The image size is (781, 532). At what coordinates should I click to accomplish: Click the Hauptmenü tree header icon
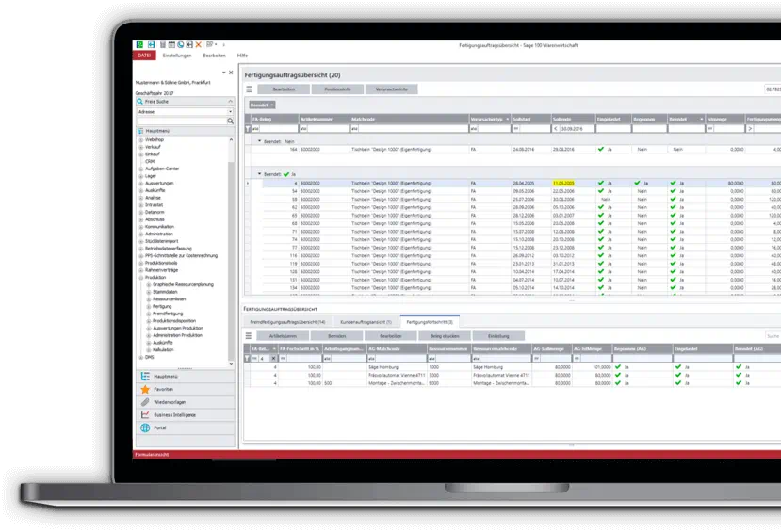click(140, 131)
